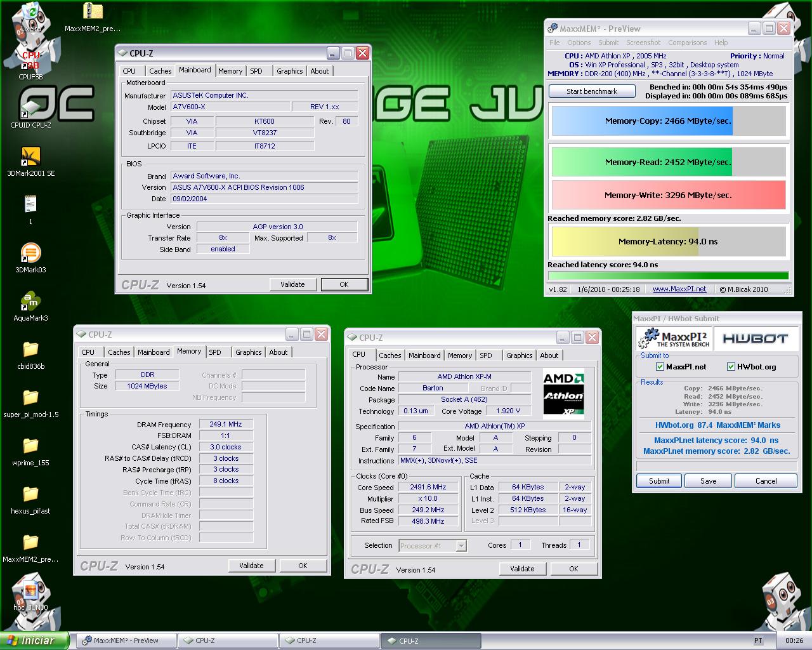Click the Priority Normal label in MaxxMEM²

(x=757, y=56)
